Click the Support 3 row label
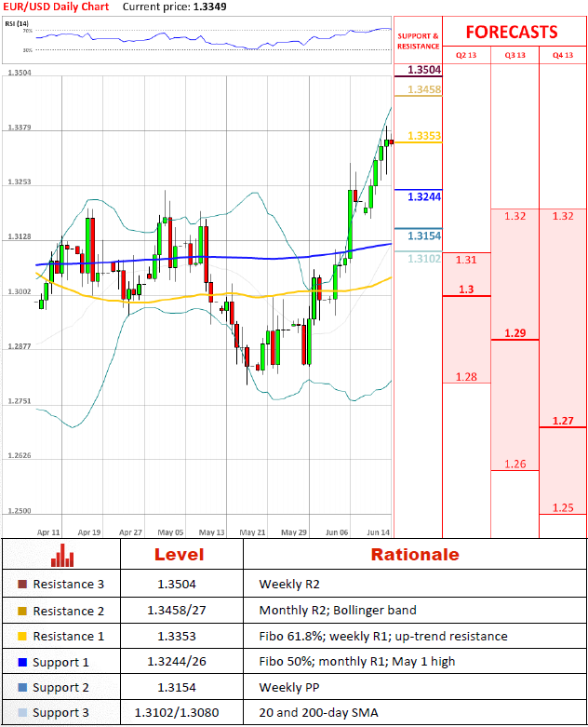 coord(60,713)
